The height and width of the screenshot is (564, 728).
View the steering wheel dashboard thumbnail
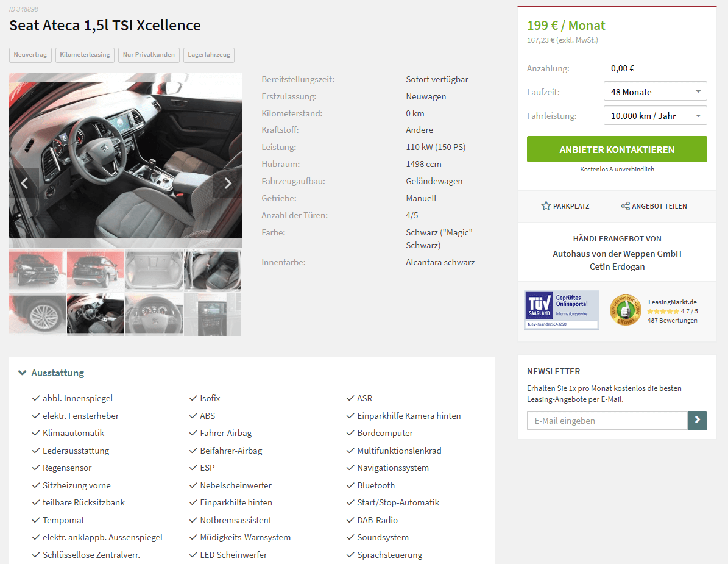tap(154, 314)
